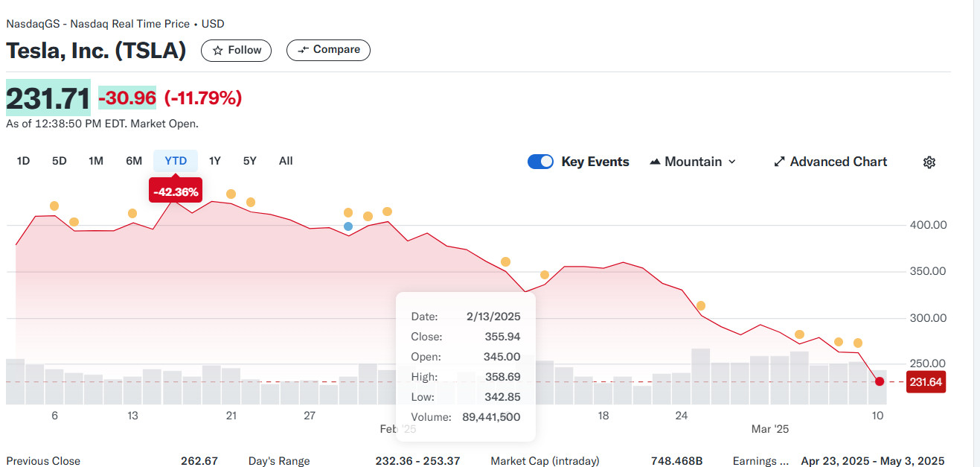Click the current price 231.71
980x467 pixels.
(x=48, y=98)
